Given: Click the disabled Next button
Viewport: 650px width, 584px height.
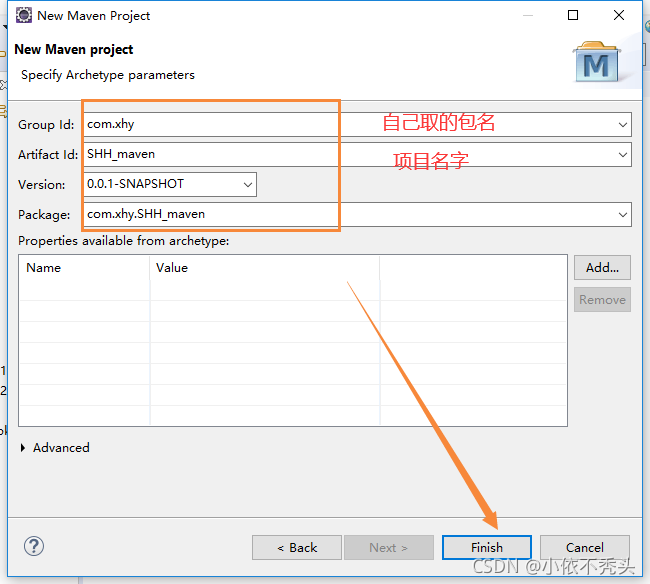Looking at the screenshot, I should pos(389,548).
